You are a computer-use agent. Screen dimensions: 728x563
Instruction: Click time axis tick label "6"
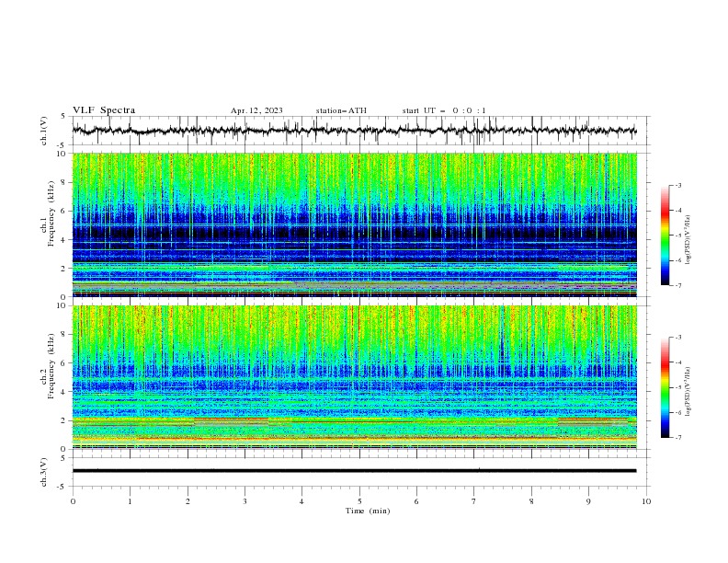coord(416,501)
